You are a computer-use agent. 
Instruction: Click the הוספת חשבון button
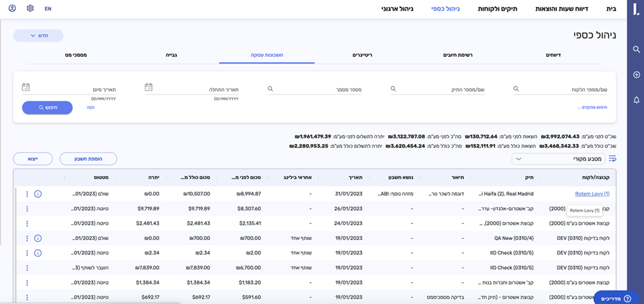click(x=88, y=159)
